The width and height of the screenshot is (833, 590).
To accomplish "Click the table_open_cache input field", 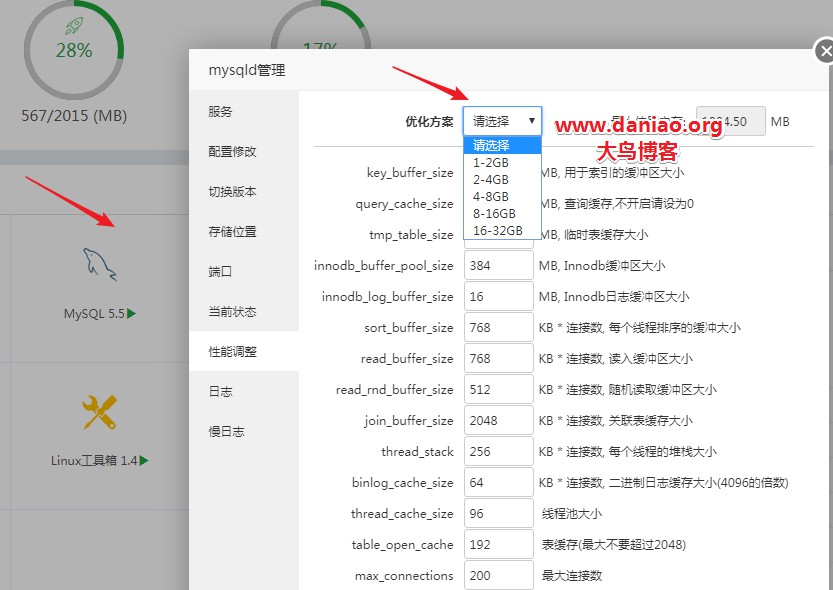I will (498, 544).
